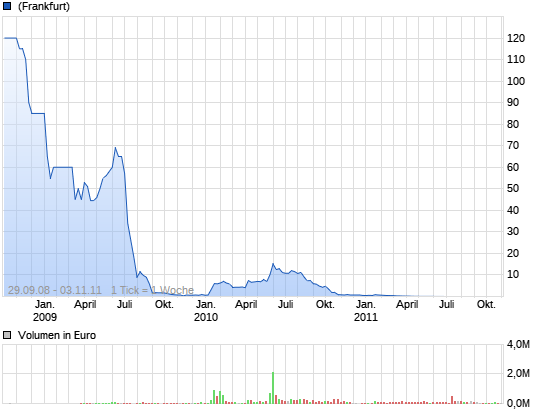This screenshot has width=545, height=413.
Task: Click the "(Frankfurt)" legend label
Action: tap(44, 6)
